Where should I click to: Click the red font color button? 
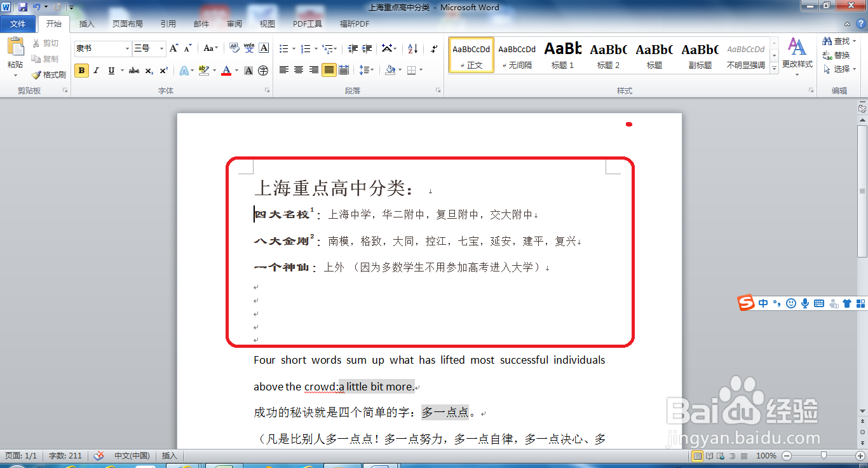[226, 71]
